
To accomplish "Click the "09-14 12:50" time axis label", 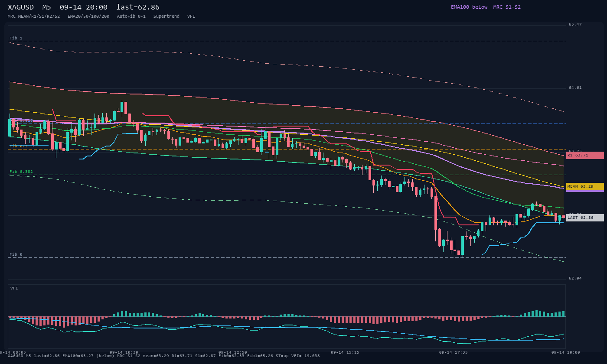I will click(232, 352).
